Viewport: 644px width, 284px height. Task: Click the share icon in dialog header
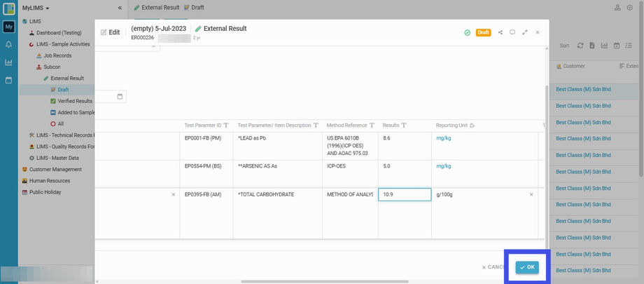[x=500, y=32]
